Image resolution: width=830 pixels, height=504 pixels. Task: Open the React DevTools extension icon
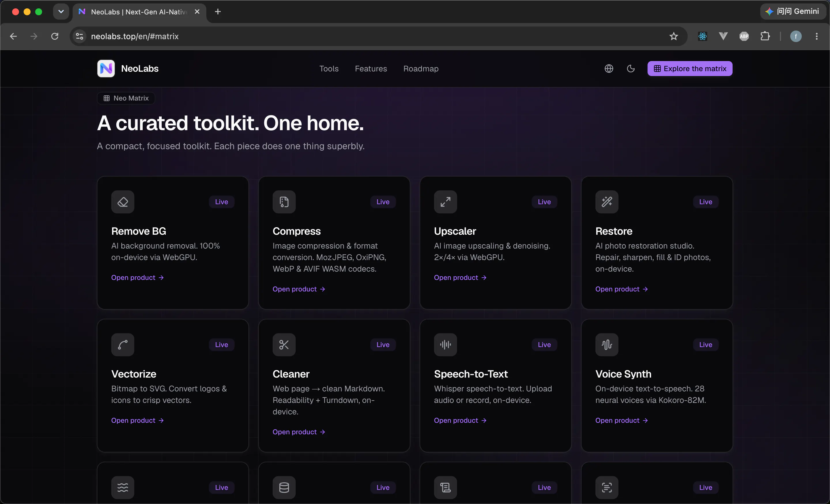coord(702,36)
